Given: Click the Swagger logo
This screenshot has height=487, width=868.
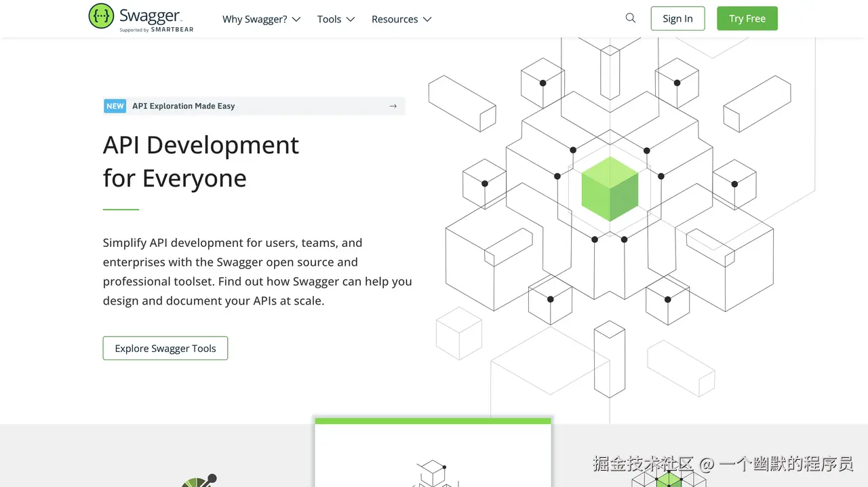Looking at the screenshot, I should click(141, 18).
